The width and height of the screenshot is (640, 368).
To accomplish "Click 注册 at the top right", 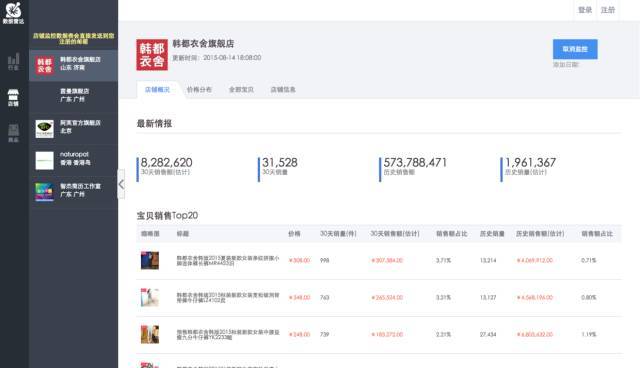I will pyautogui.click(x=608, y=10).
